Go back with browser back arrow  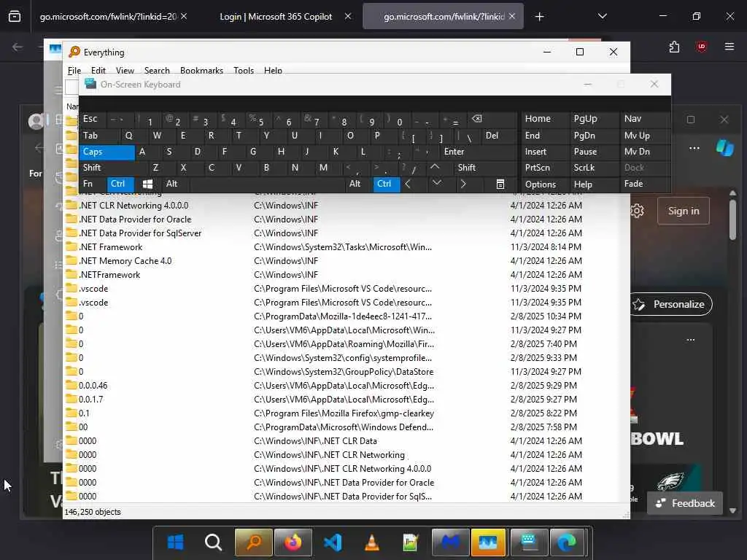click(18, 47)
